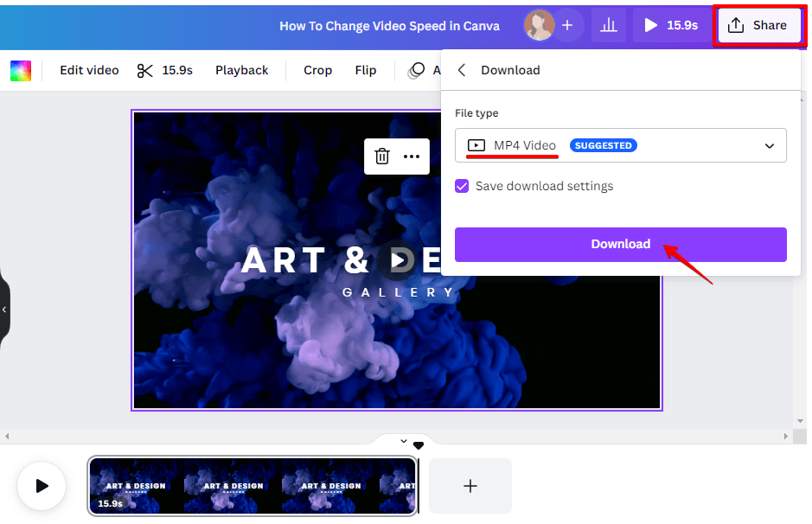812x524 pixels.
Task: Go back using the Download panel chevron
Action: click(x=461, y=71)
